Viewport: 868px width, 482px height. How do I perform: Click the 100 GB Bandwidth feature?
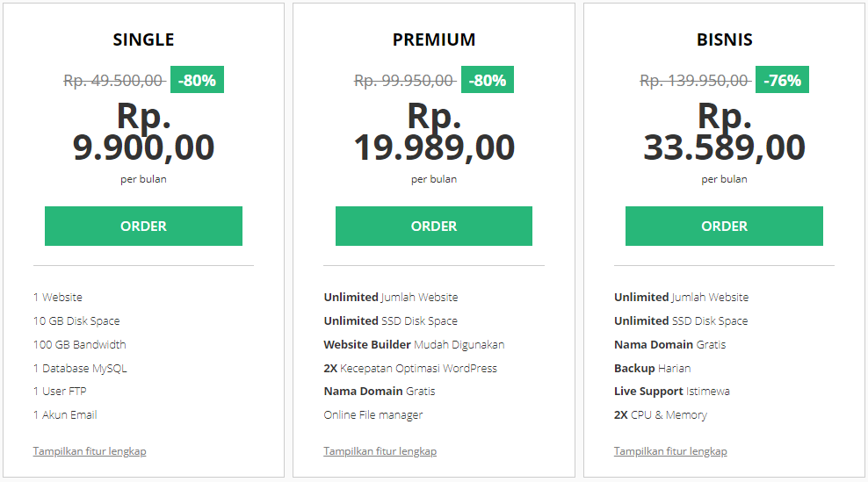pyautogui.click(x=80, y=344)
